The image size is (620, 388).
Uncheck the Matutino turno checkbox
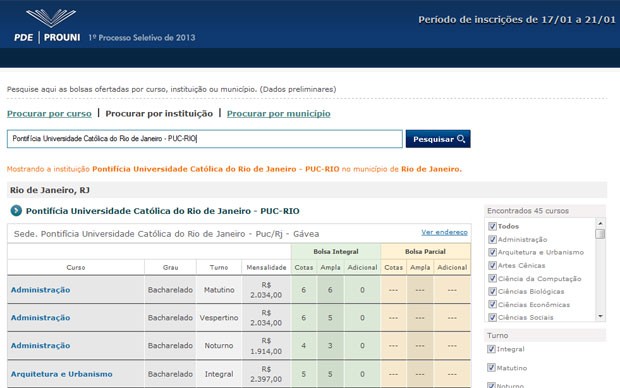[491, 368]
